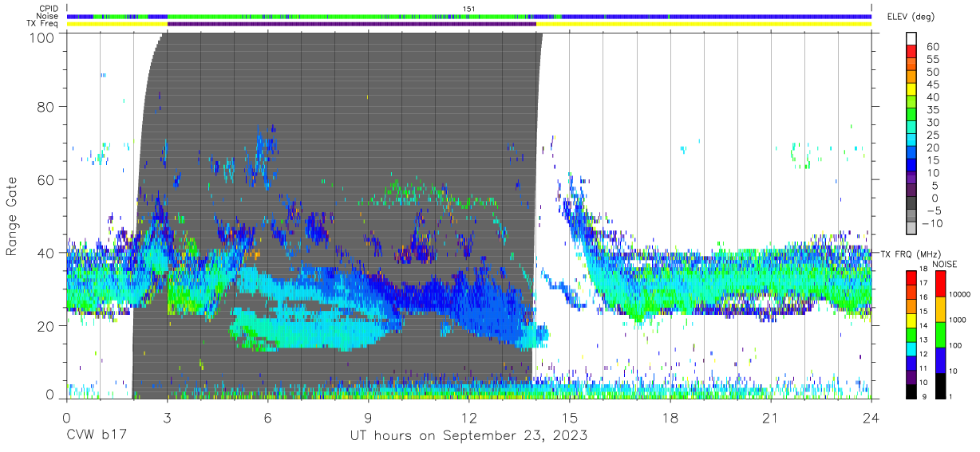The image size is (980, 452).
Task: Click the ELEV colorbar label '45'
Action: 932,85
